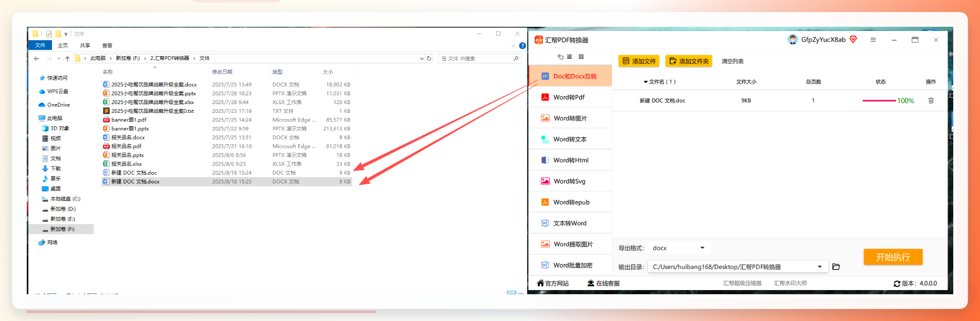This screenshot has width=980, height=321.
Task: Navigate back in File Explorer
Action: (37, 59)
